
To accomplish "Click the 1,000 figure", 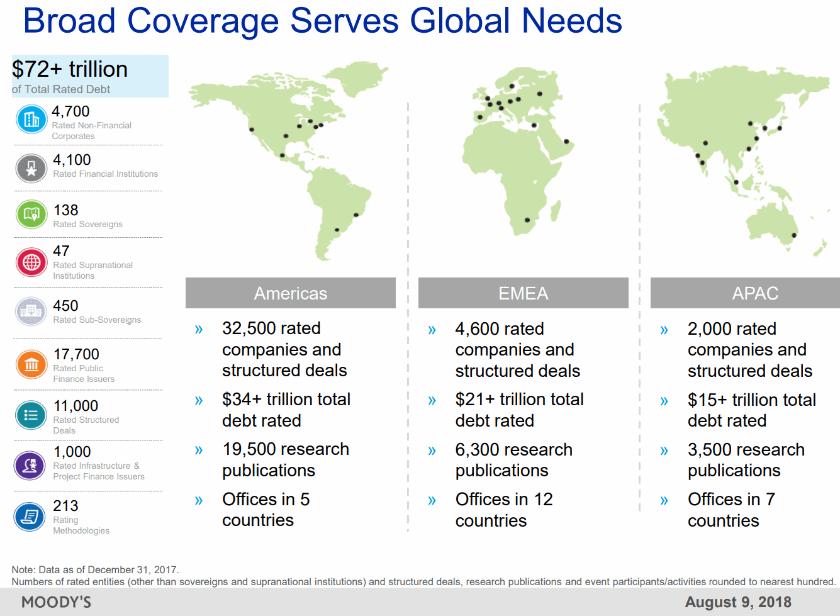I will 72,452.
